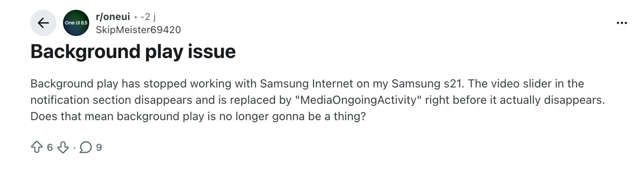This screenshot has width=644, height=170.
Task: Open SkipMeister69420's user profile
Action: click(x=138, y=30)
